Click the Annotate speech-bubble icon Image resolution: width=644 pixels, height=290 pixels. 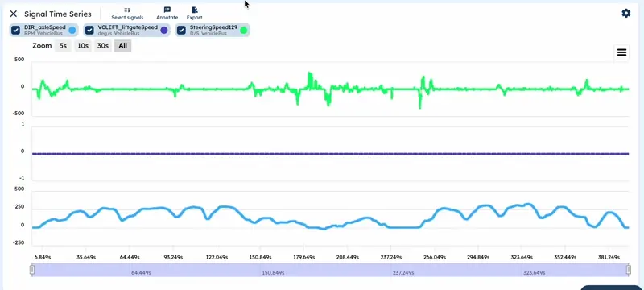(x=167, y=10)
